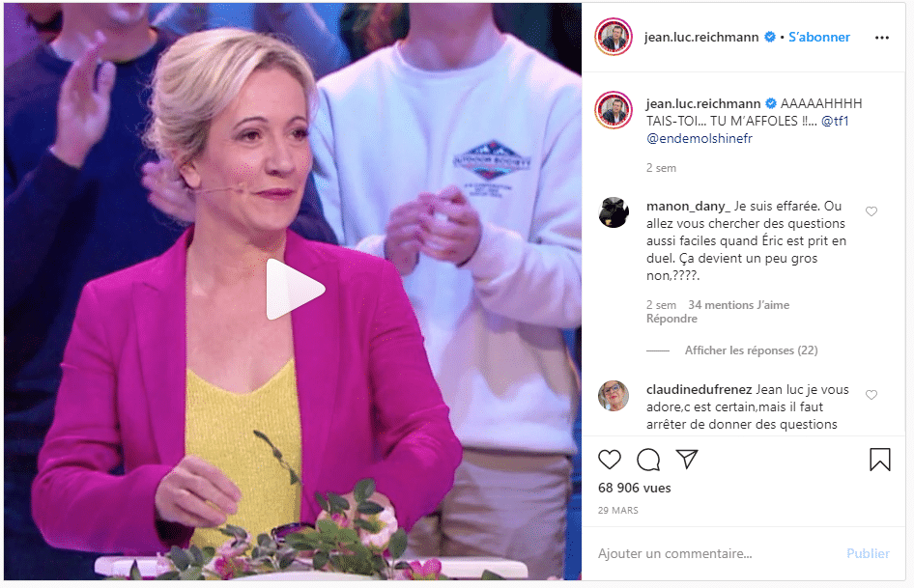Like claudinedufrenez's comment with the heart
This screenshot has height=588, width=914.
tap(871, 395)
